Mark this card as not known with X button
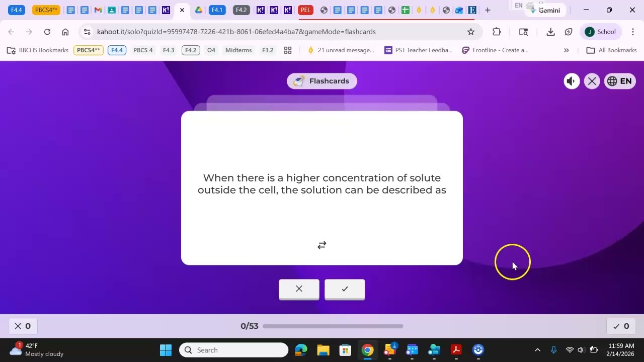Viewport: 644px width, 362px height. [299, 289]
